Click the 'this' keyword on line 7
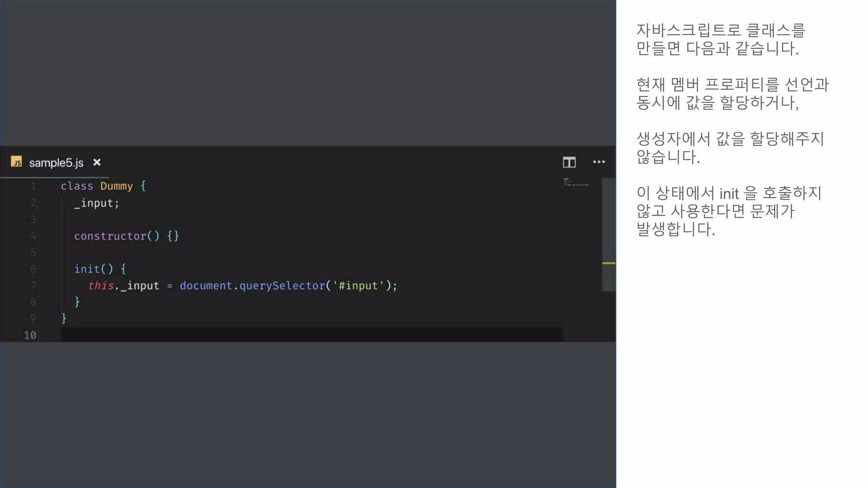The image size is (868, 488). coord(101,286)
